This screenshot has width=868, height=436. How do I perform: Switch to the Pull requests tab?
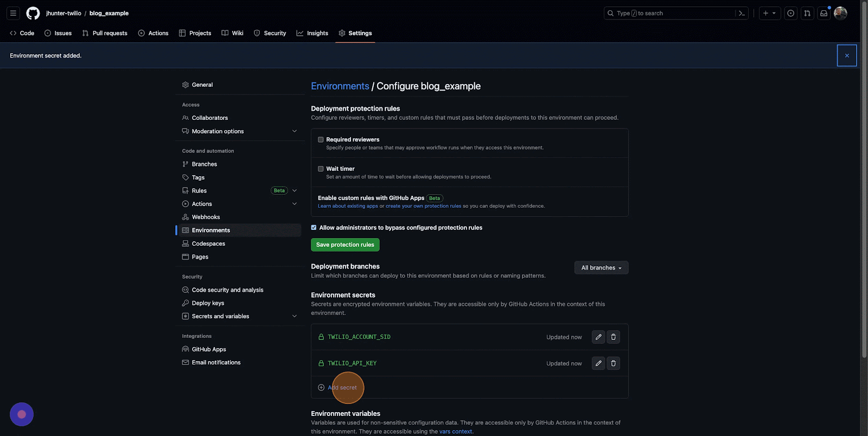pyautogui.click(x=105, y=33)
